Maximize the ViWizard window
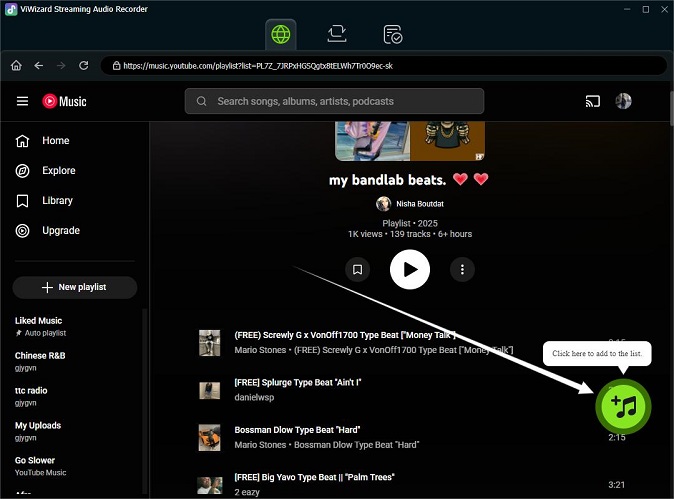674x499 pixels. 646,9
